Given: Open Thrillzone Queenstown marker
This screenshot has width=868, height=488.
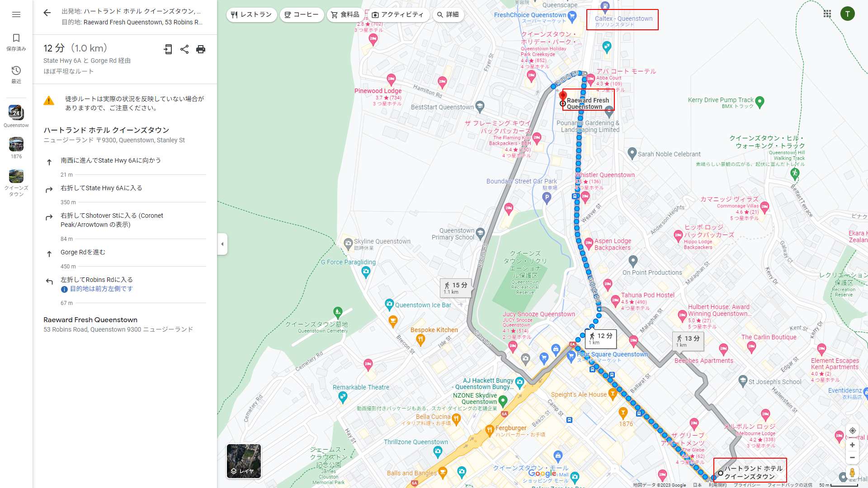Looking at the screenshot, I should coord(438,451).
